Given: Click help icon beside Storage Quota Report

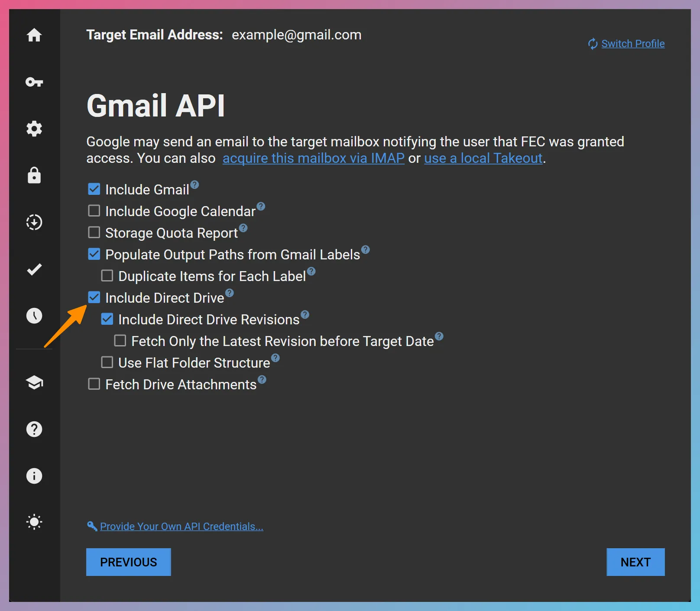Looking at the screenshot, I should [243, 228].
